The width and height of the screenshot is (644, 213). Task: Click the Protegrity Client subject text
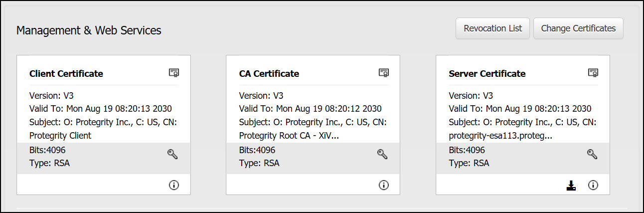click(x=60, y=135)
